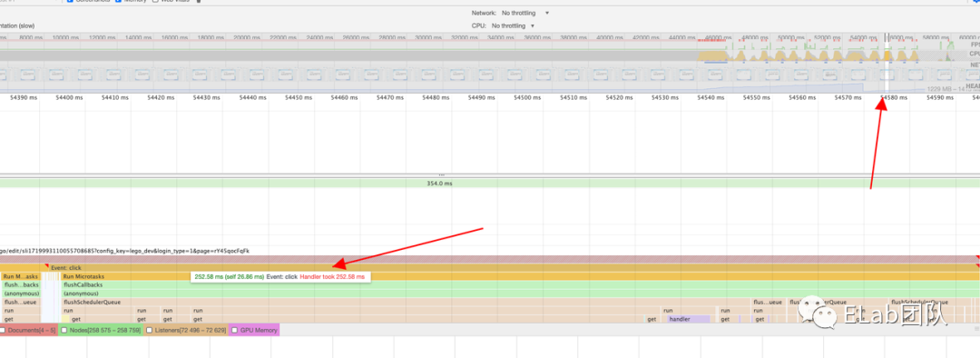Image resolution: width=980 pixels, height=358 pixels.
Task: Select the wide 'Run Microtasks' flame entry
Action: pos(519,276)
